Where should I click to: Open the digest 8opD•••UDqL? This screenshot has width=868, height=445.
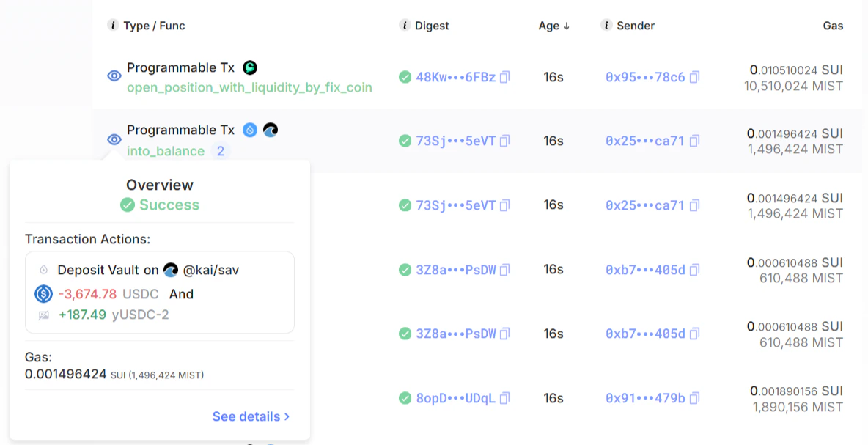(455, 398)
